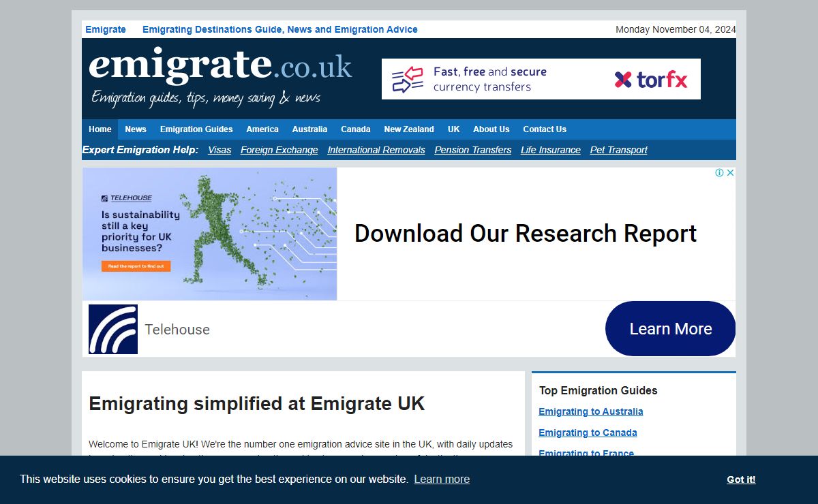This screenshot has height=504, width=818.
Task: Click Download Our Research Report headline
Action: (526, 234)
